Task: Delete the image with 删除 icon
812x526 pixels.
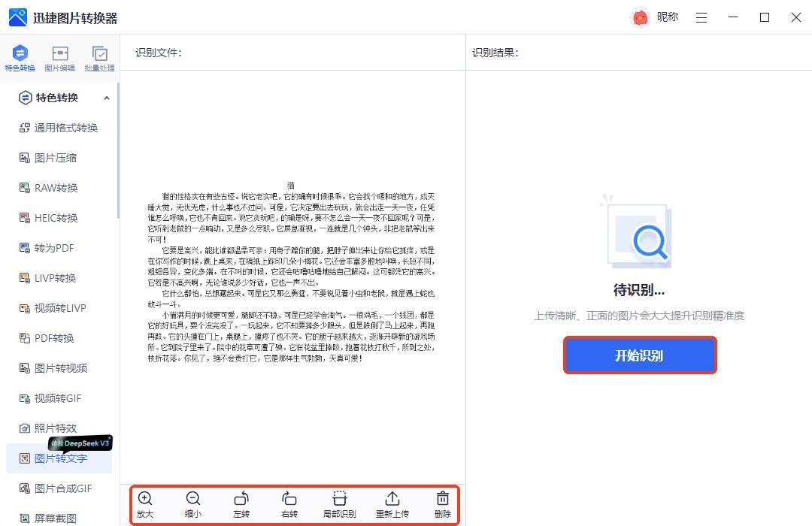Action: pyautogui.click(x=443, y=499)
